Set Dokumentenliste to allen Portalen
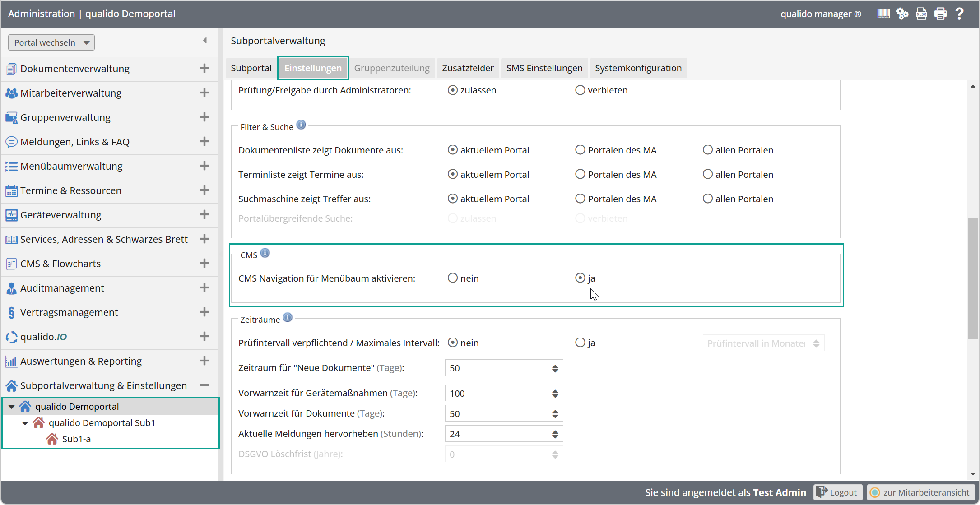This screenshot has width=980, height=505. pyautogui.click(x=707, y=150)
